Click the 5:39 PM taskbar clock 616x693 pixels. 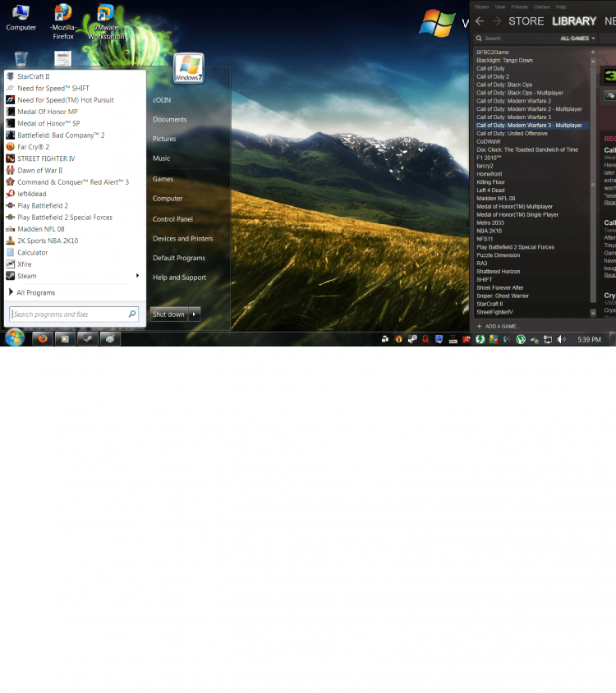[x=589, y=339]
